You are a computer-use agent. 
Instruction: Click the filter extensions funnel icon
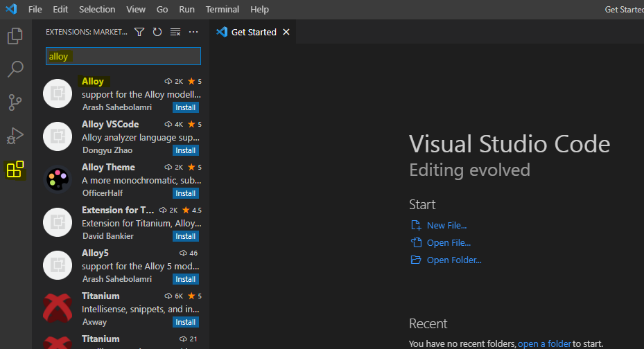[139, 32]
